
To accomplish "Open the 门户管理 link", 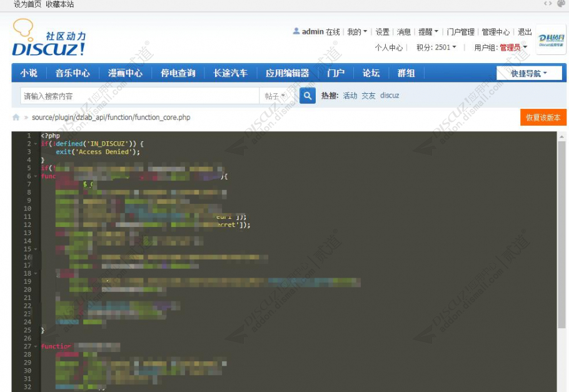I will pyautogui.click(x=460, y=32).
